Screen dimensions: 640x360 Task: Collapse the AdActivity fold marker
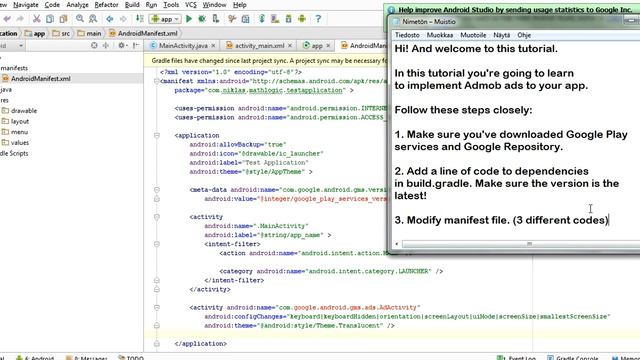[157, 307]
